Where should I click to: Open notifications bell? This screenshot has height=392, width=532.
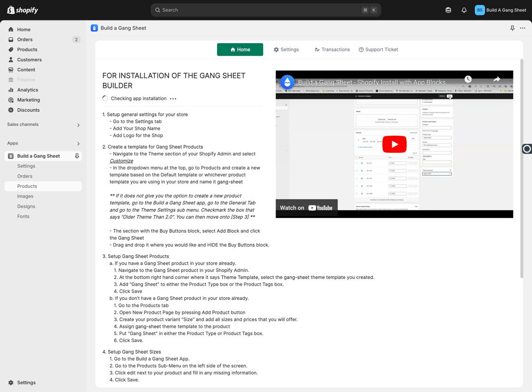[x=464, y=10]
